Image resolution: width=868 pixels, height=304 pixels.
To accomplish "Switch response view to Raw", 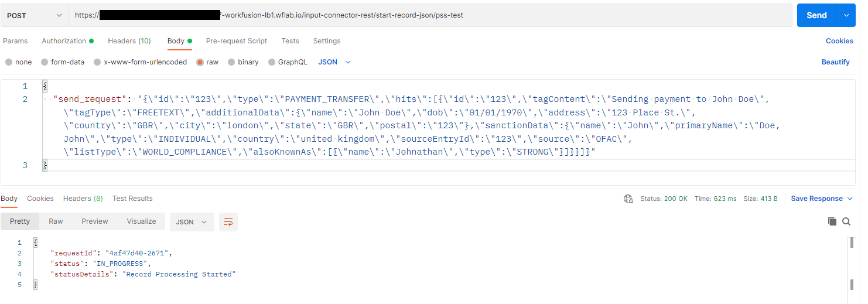I will point(56,221).
